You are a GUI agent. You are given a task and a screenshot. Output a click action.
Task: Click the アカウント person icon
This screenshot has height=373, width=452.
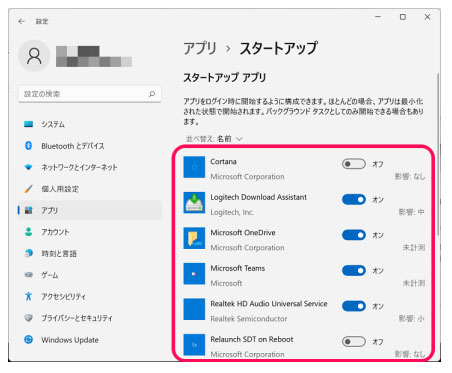[29, 232]
